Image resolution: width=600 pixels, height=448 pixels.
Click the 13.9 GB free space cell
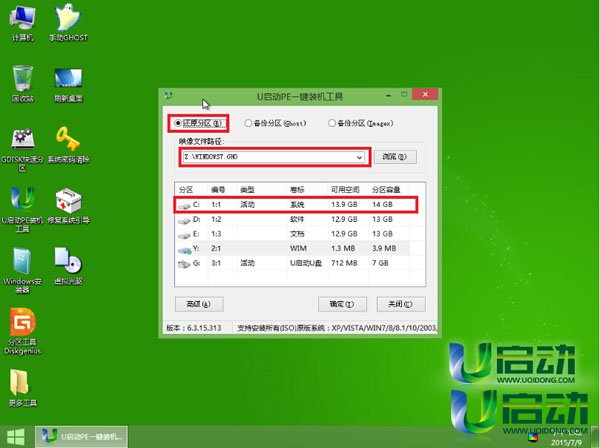tap(344, 205)
